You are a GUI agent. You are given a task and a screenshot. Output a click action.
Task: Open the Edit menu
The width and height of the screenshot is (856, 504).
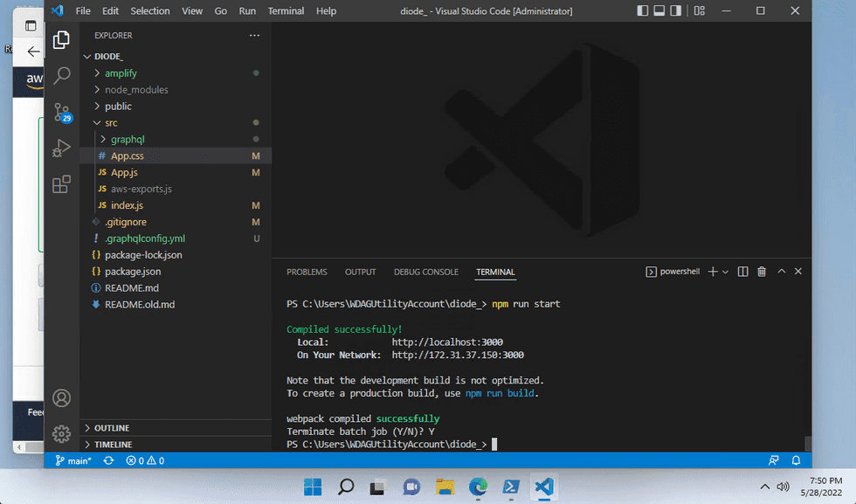click(110, 11)
